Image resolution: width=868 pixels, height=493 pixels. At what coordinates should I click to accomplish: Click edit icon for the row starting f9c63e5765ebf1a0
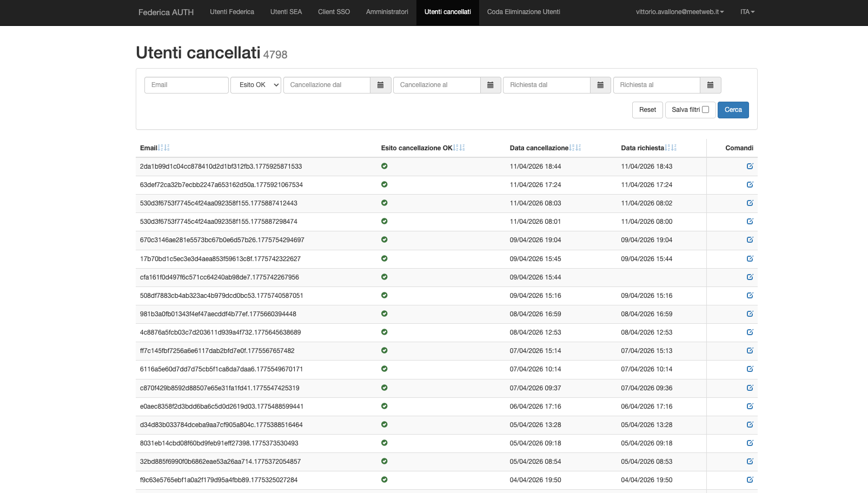pos(750,480)
